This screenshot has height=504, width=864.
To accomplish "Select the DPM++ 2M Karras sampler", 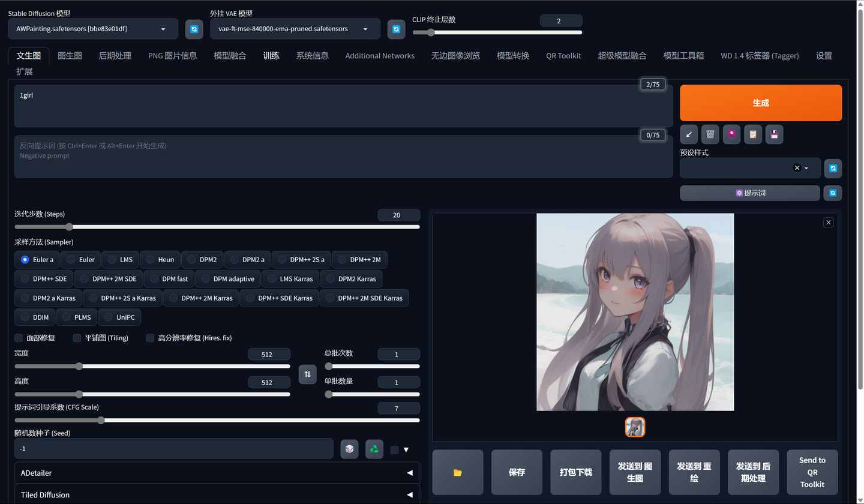I will pyautogui.click(x=201, y=298).
